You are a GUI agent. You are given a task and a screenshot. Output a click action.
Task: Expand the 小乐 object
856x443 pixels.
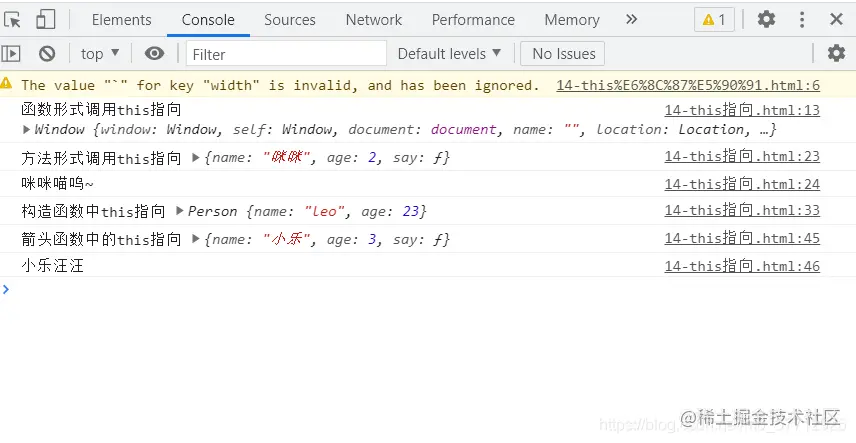195,239
